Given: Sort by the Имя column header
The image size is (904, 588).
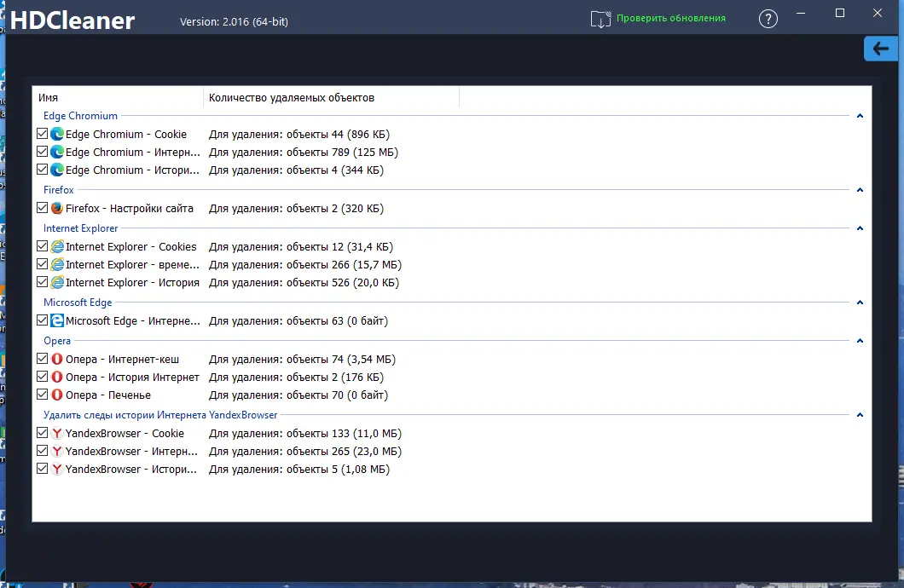Looking at the screenshot, I should (x=118, y=97).
